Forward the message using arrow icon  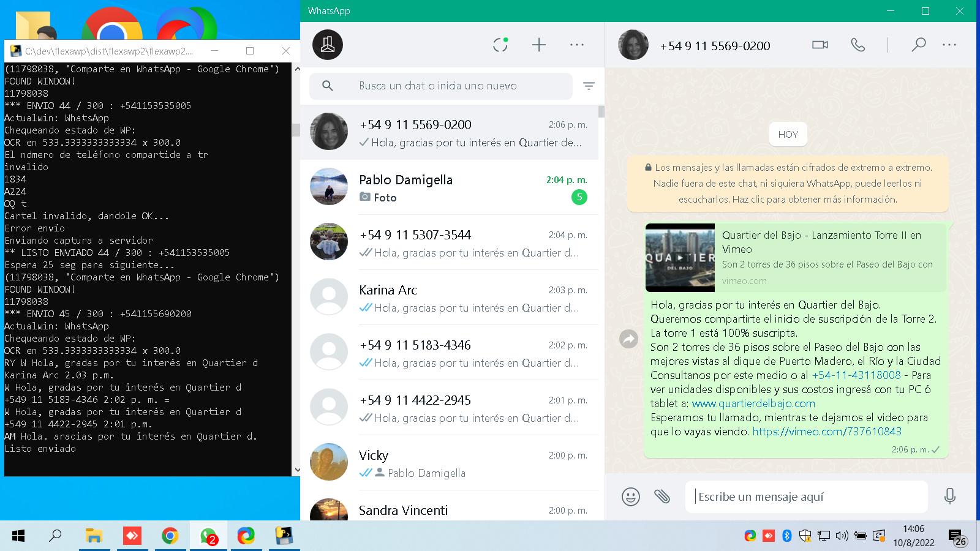(x=629, y=339)
